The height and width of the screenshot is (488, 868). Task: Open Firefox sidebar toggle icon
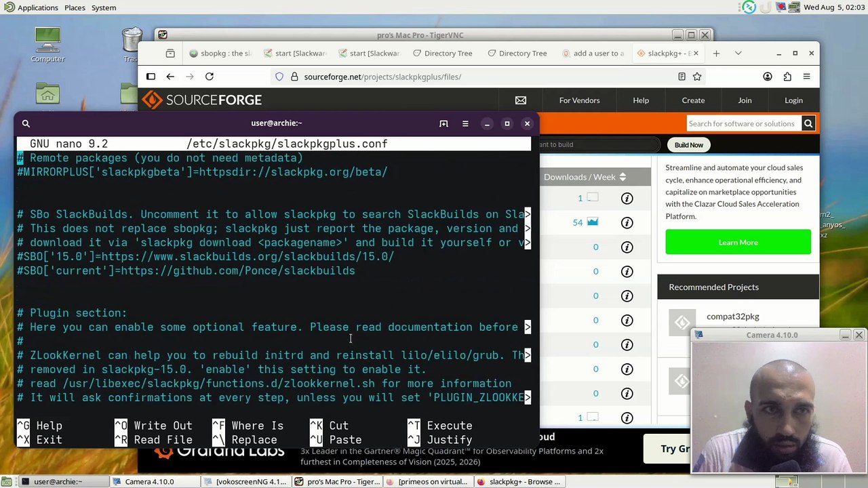point(151,77)
